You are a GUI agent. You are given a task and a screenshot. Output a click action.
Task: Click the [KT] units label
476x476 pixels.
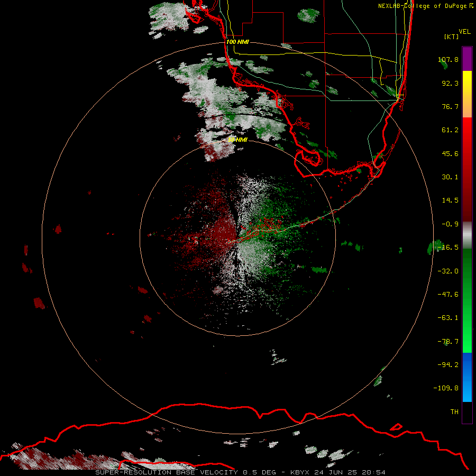click(451, 36)
